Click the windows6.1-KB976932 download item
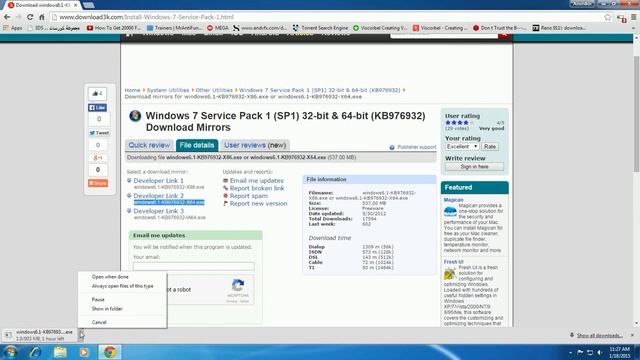The height and width of the screenshot is (360, 640). [x=40, y=335]
